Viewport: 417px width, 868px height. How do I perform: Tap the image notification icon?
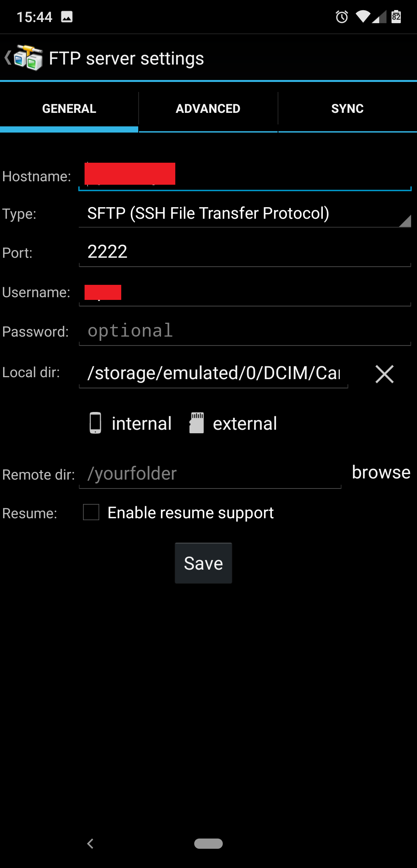click(67, 17)
